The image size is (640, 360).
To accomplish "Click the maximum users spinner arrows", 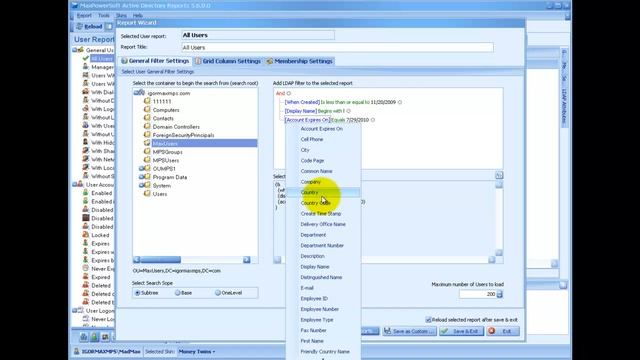I will click(500, 294).
